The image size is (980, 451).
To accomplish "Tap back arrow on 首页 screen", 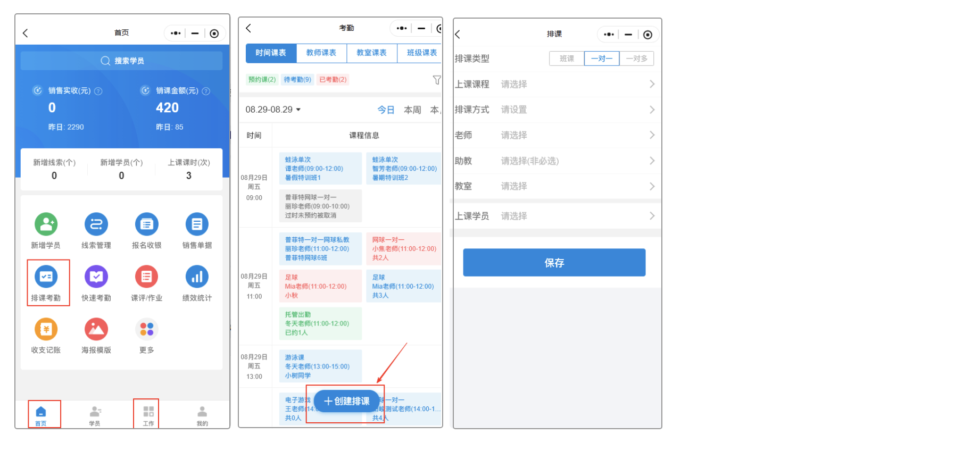I will click(x=25, y=33).
